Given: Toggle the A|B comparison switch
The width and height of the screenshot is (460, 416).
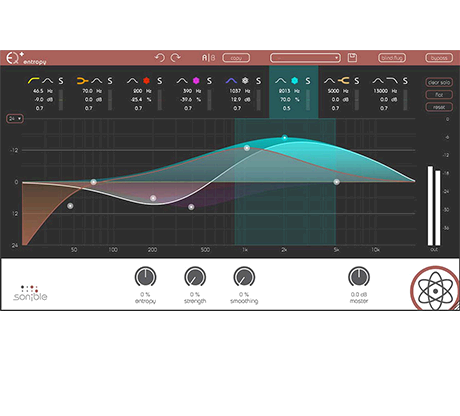Looking at the screenshot, I should (x=208, y=58).
